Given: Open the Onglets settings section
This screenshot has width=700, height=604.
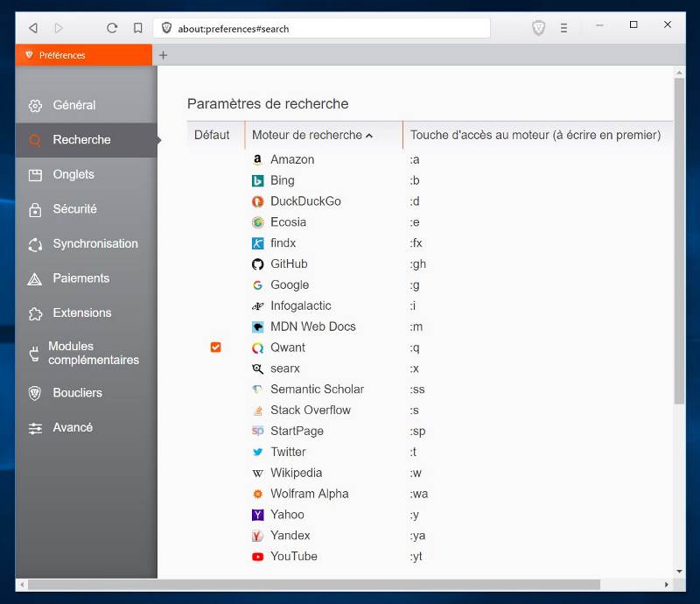Looking at the screenshot, I should (x=86, y=174).
